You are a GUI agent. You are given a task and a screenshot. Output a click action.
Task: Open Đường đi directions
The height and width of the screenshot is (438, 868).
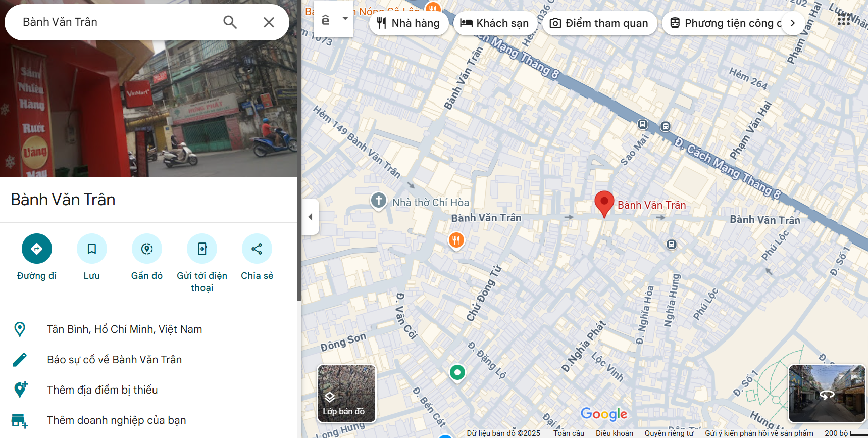(x=37, y=249)
